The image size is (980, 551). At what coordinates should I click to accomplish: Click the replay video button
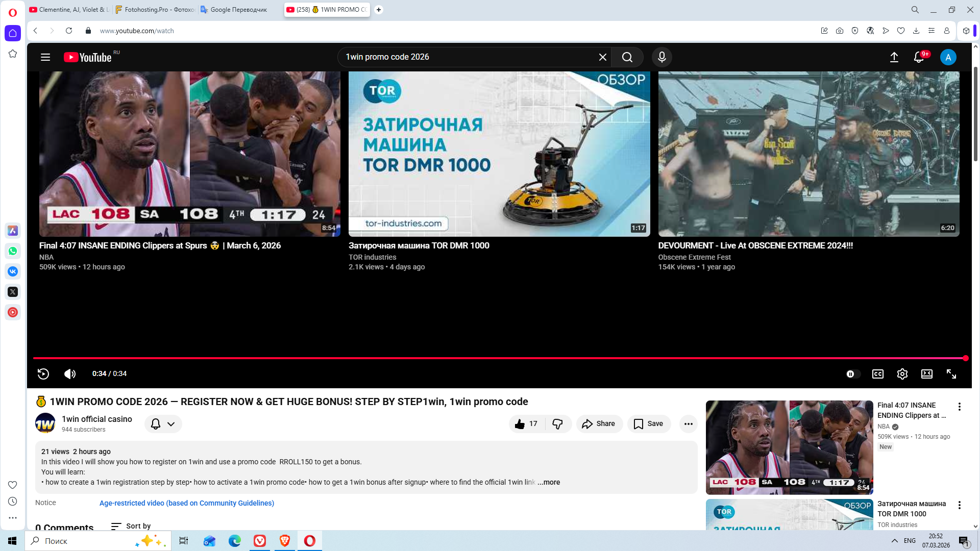[x=43, y=374]
